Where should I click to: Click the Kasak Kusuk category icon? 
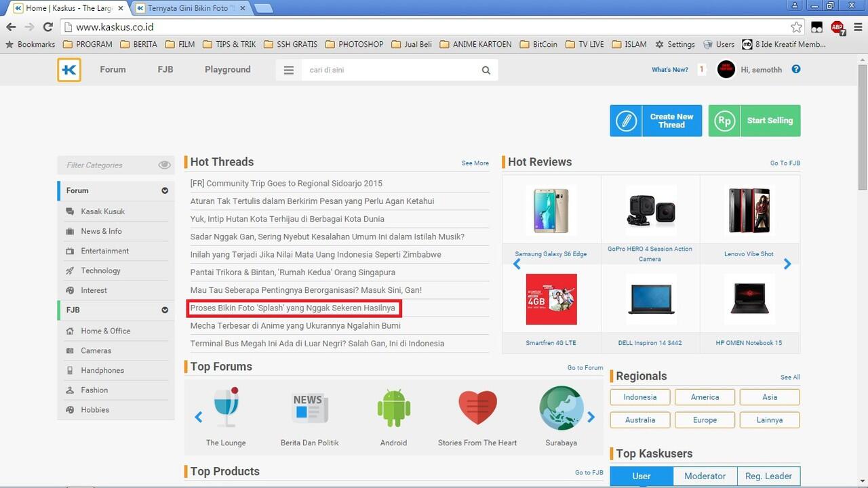point(70,211)
